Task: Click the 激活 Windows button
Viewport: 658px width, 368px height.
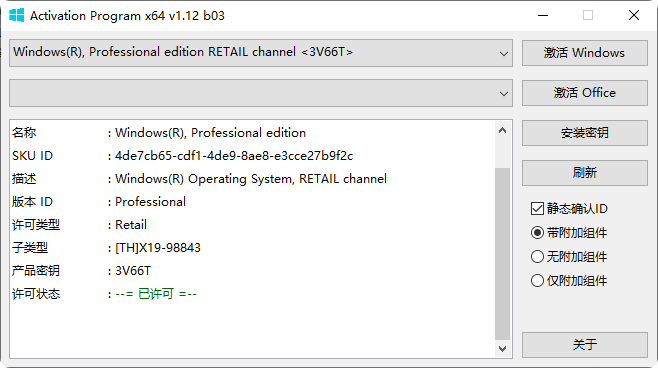Action: tap(585, 53)
